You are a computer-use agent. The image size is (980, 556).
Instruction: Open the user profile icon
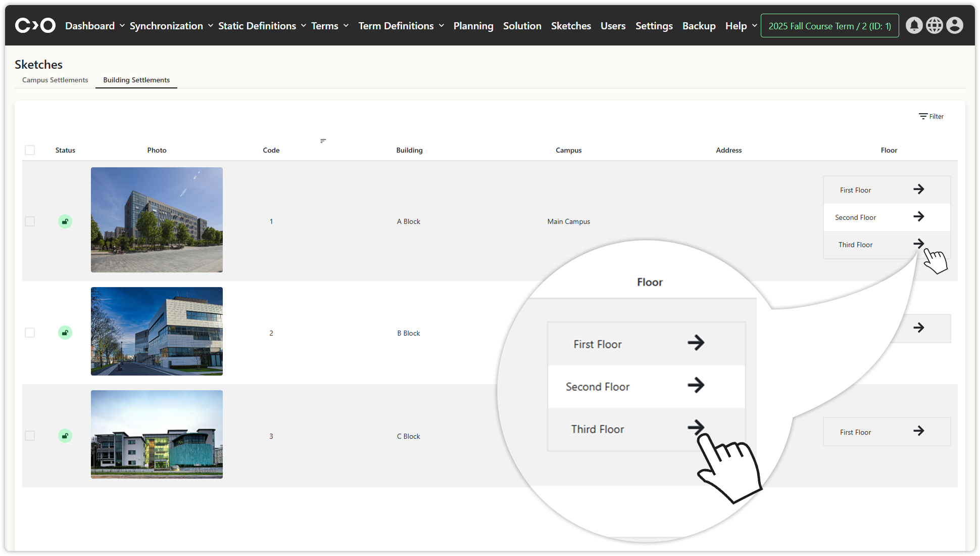click(954, 25)
